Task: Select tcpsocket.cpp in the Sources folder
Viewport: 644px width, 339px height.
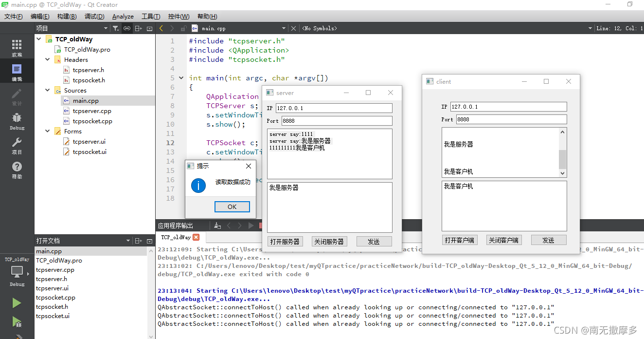Action: tap(92, 121)
